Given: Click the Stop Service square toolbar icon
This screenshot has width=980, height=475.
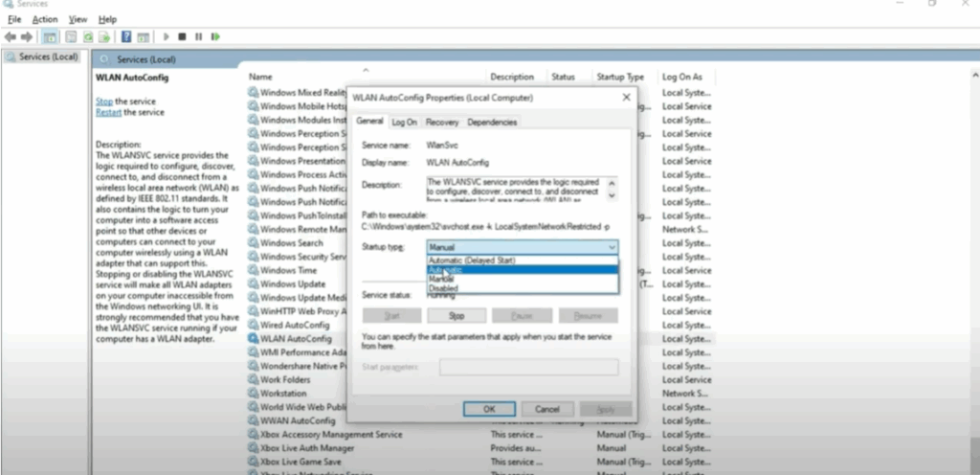Looking at the screenshot, I should [182, 37].
